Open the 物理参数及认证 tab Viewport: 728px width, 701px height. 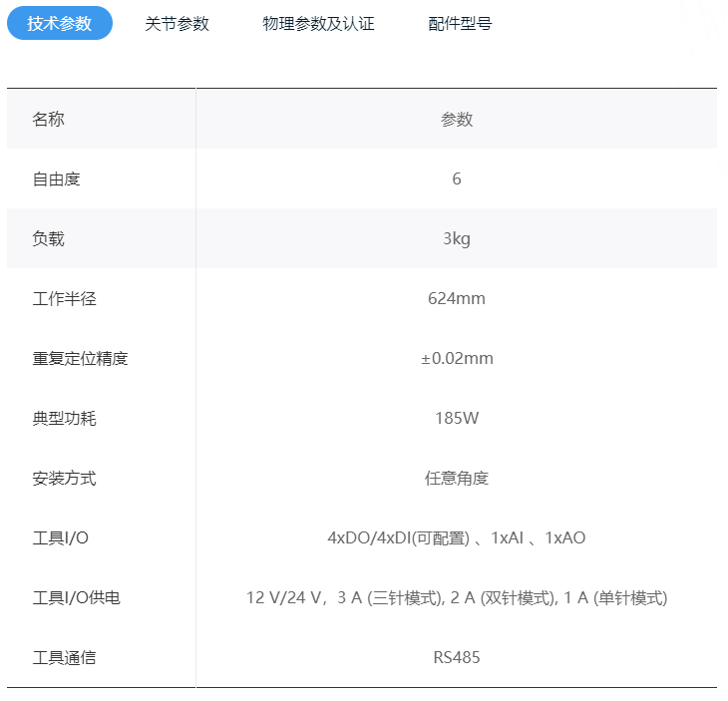[318, 24]
